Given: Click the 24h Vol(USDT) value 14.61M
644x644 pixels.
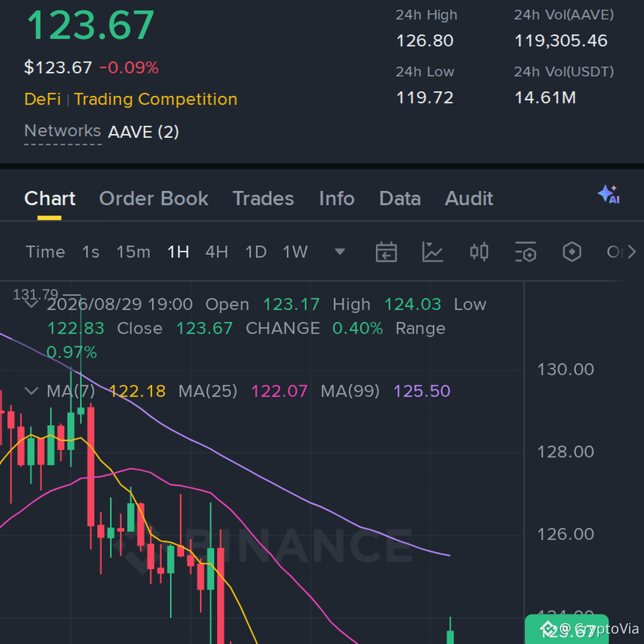Looking at the screenshot, I should pos(546,98).
